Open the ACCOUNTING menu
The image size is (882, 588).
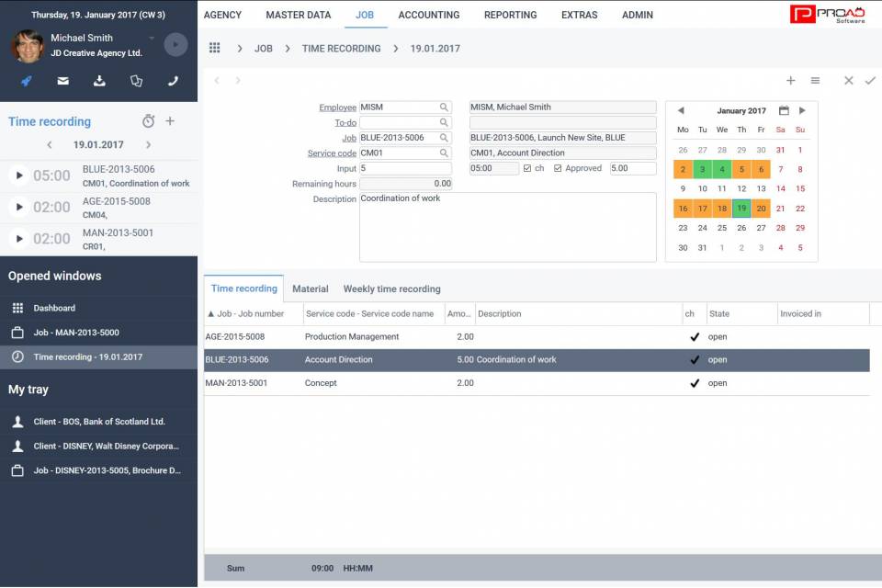[428, 15]
